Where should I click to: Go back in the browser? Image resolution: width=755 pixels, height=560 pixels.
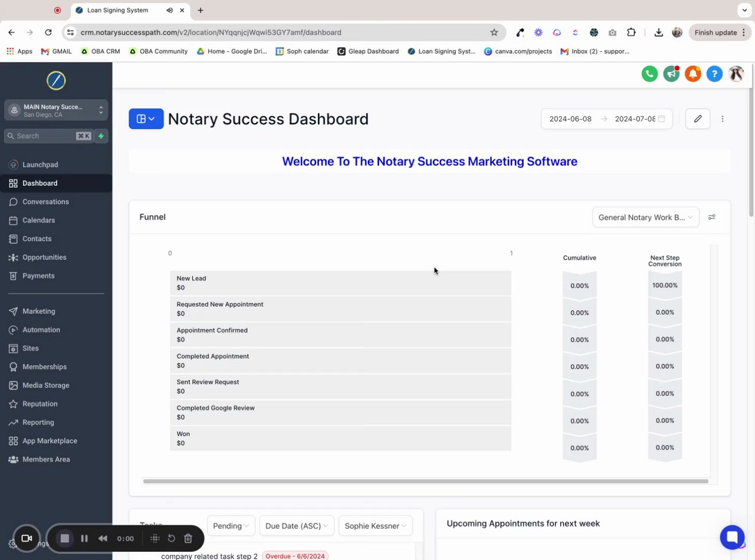(12, 32)
